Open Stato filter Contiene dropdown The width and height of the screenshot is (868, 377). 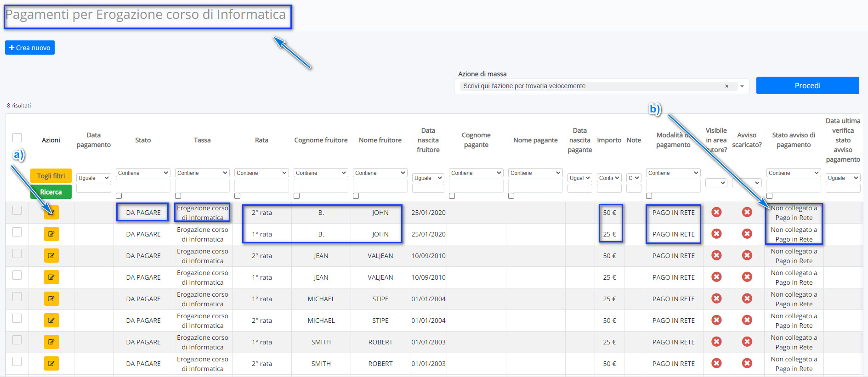click(143, 173)
